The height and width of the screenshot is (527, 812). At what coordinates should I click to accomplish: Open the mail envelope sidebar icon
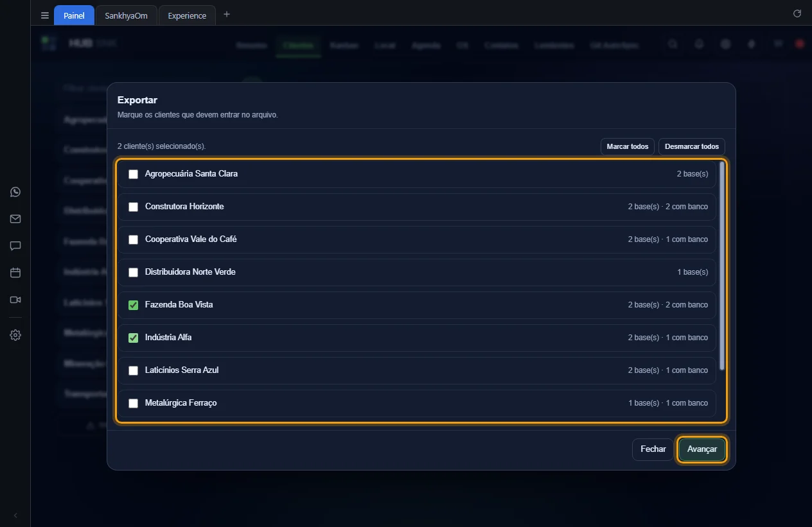tap(15, 219)
